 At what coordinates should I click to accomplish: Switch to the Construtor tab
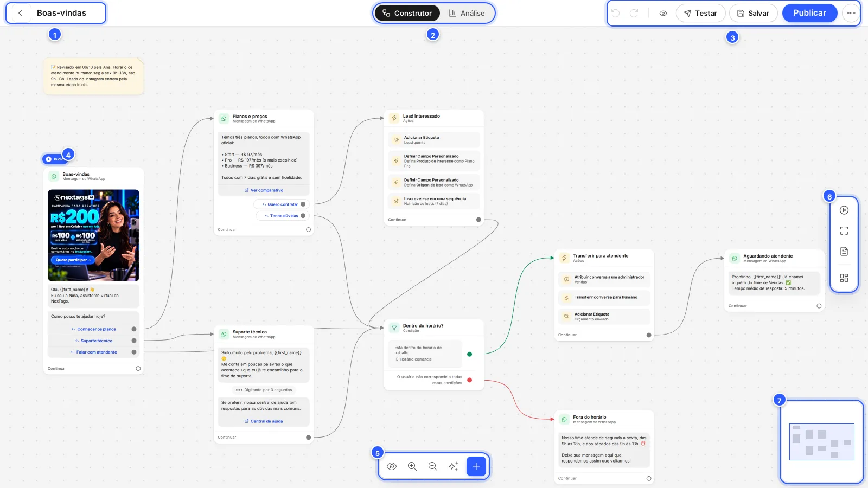pyautogui.click(x=407, y=13)
